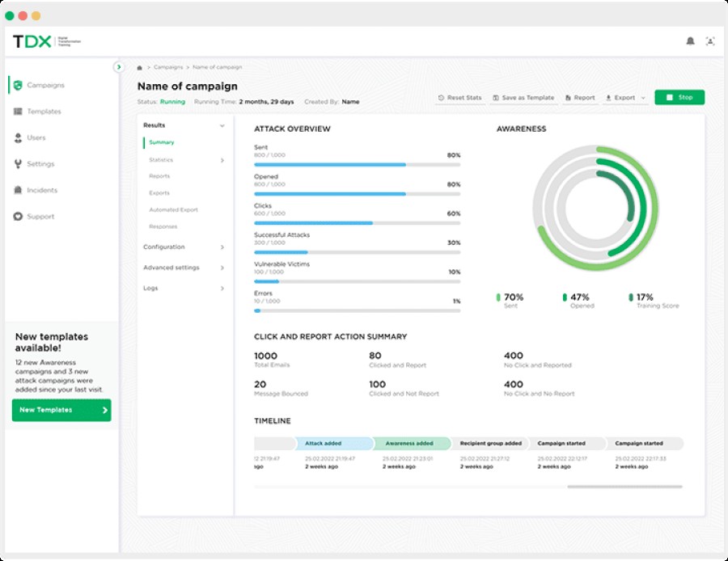Click the Incidents icon in sidebar
Viewport: 728px width, 561px height.
point(18,191)
